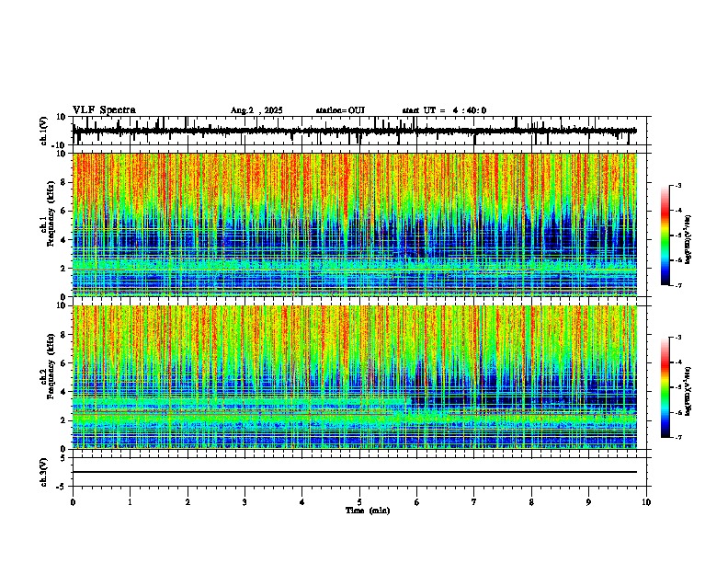Click the "-3" tick on ch.2 color bar
This screenshot has height=563, width=728.
(x=678, y=338)
